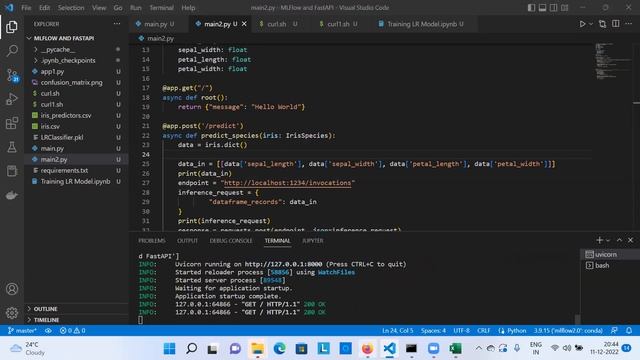Screen dimensions: 640x360
Task: Change indentation via Spaces: 4
Action: [x=433, y=331]
